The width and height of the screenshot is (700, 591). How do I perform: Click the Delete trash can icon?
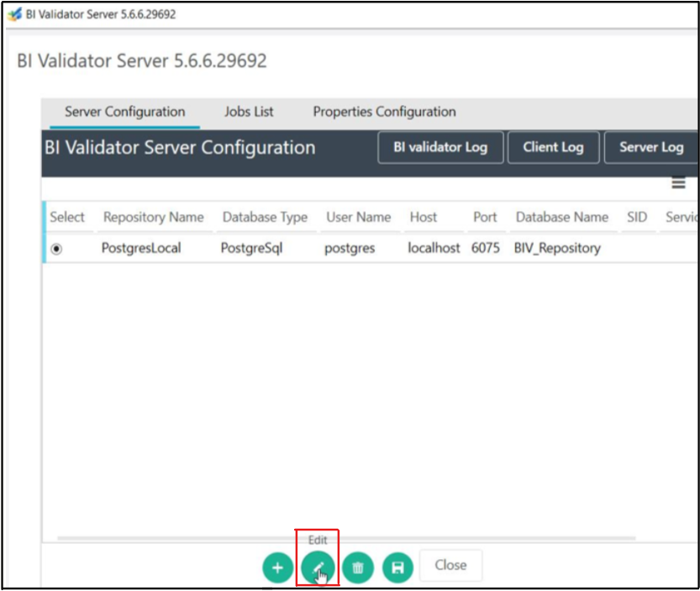[358, 568]
